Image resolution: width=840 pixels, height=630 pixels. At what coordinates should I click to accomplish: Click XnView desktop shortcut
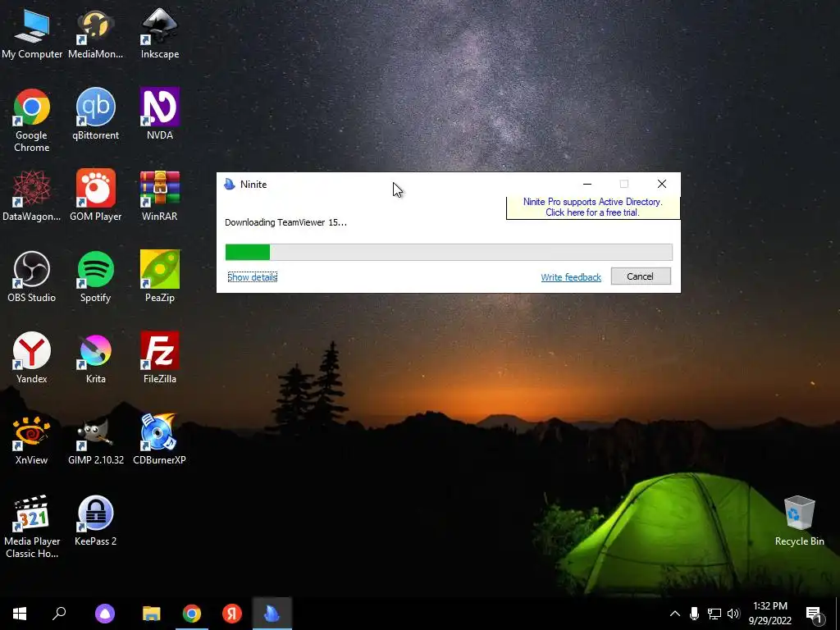point(32,440)
